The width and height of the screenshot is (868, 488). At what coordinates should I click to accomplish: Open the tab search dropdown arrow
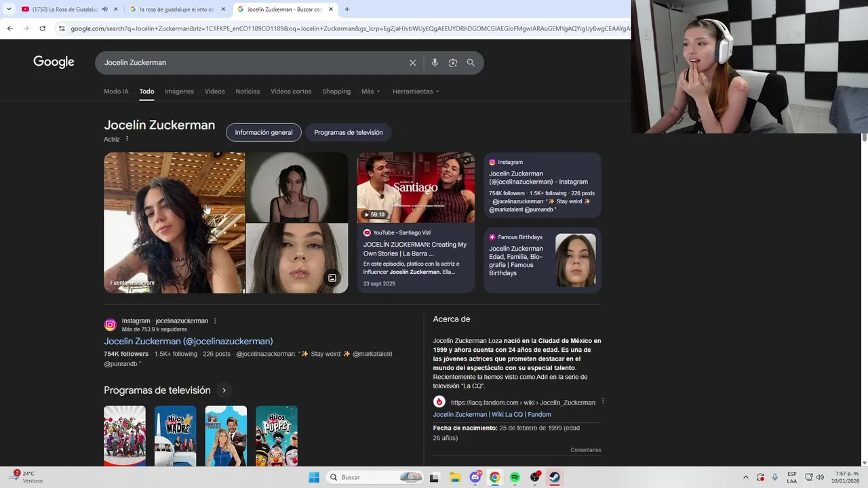8,9
